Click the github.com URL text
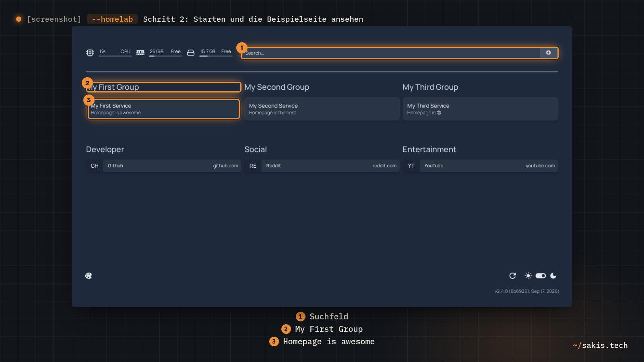The height and width of the screenshot is (362, 644). click(225, 166)
